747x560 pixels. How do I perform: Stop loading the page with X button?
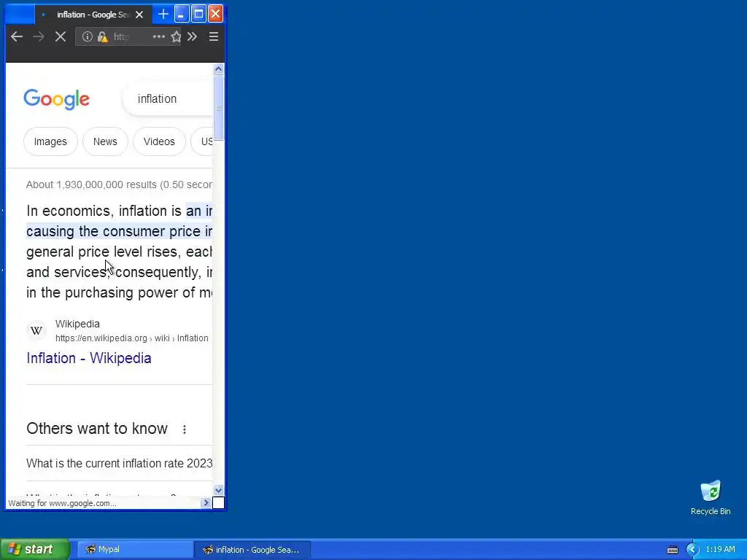point(61,36)
